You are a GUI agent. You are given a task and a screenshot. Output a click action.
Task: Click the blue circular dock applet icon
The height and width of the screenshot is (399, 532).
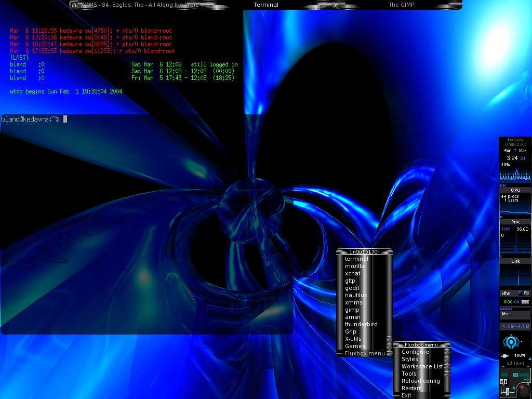click(x=510, y=342)
